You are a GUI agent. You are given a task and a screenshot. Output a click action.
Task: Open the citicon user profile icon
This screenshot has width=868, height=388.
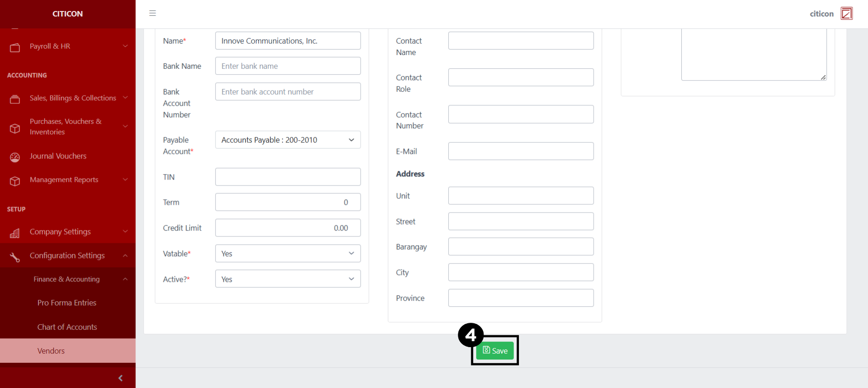[846, 14]
